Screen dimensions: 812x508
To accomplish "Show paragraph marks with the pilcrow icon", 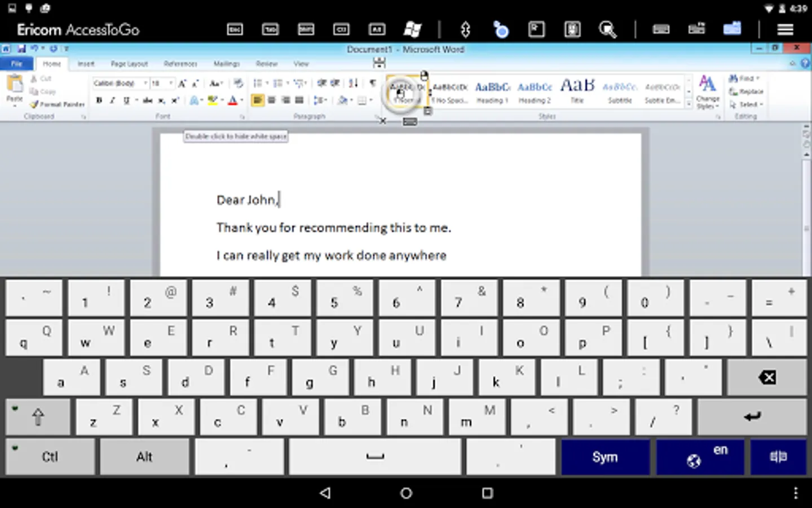I will [373, 84].
